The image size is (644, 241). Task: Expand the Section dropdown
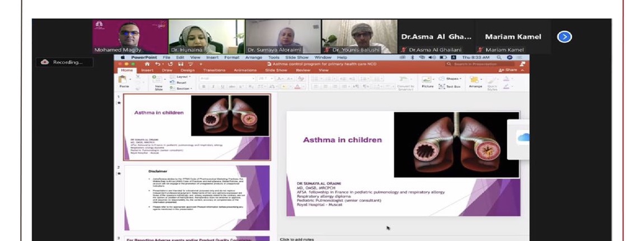pyautogui.click(x=183, y=88)
